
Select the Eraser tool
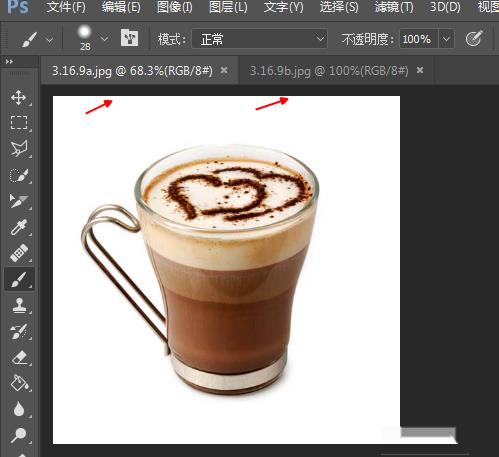[x=19, y=358]
